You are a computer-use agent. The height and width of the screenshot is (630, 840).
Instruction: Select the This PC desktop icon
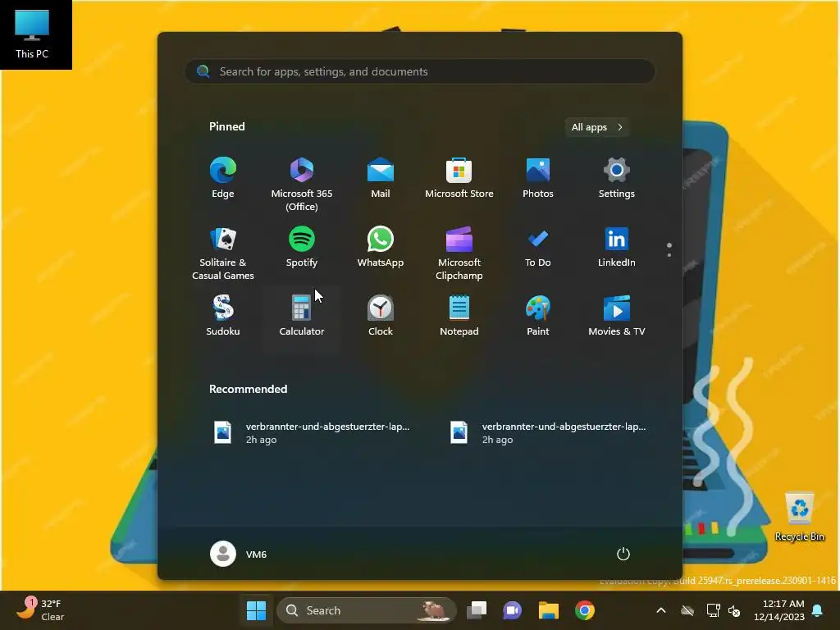click(32, 34)
